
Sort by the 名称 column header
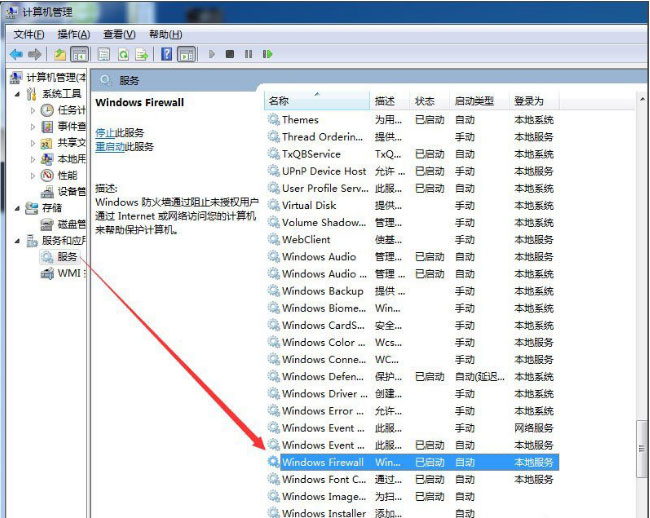pyautogui.click(x=317, y=101)
